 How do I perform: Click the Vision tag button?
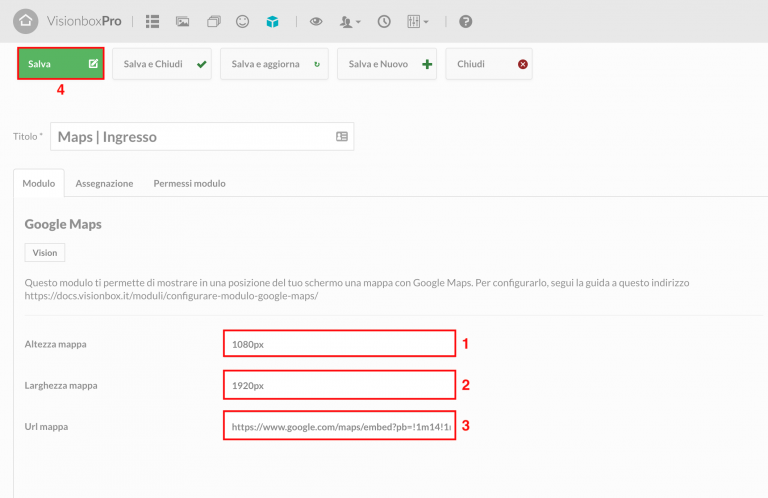[x=45, y=253]
